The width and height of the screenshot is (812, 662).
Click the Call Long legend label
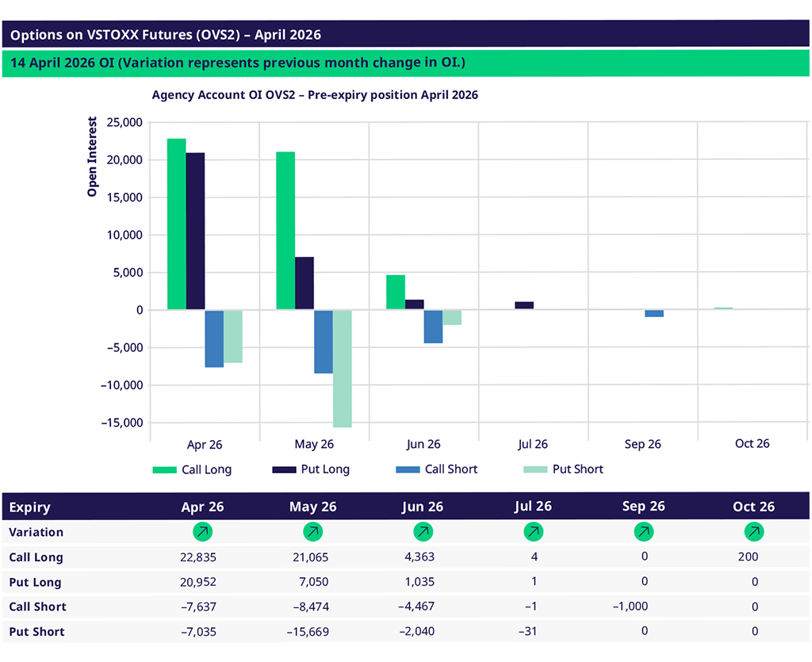[x=207, y=469]
